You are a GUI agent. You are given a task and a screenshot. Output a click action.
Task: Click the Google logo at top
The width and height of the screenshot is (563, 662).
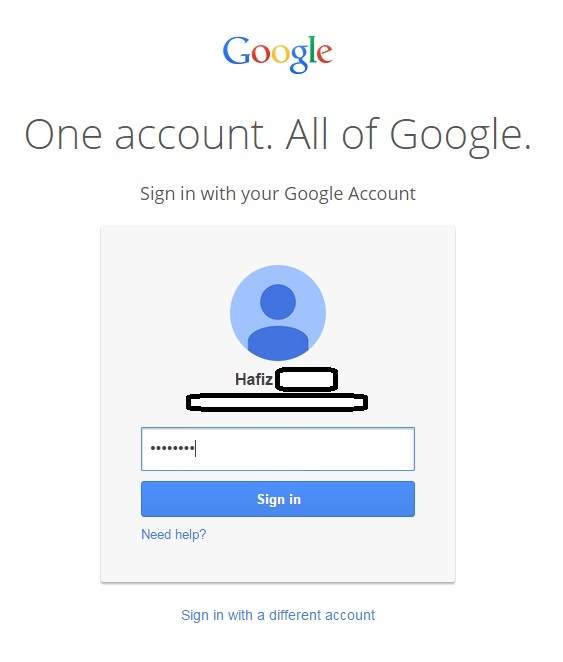[x=278, y=54]
